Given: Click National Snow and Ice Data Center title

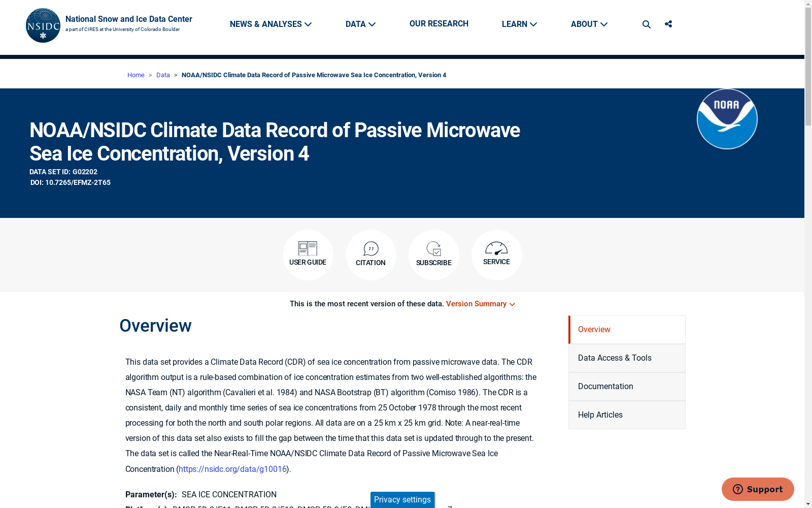Looking at the screenshot, I should pyautogui.click(x=129, y=19).
